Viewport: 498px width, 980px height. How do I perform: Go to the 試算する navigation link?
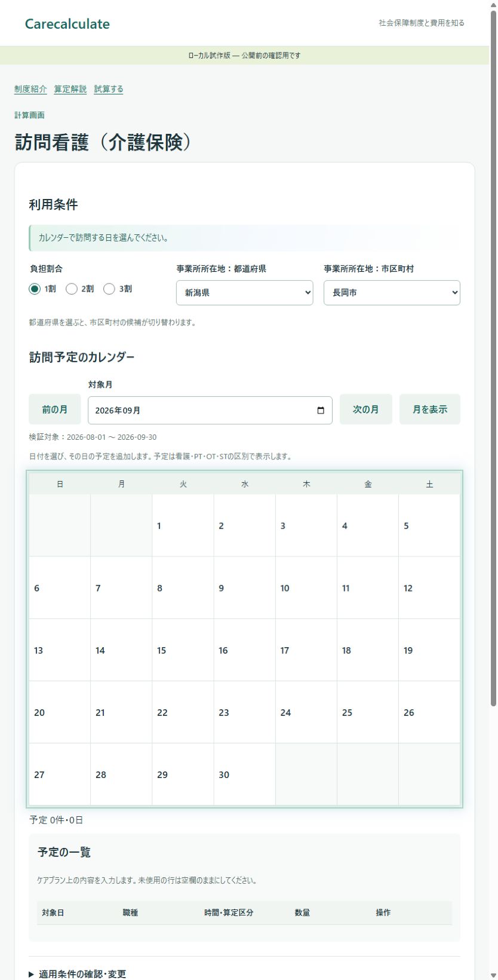coord(109,89)
